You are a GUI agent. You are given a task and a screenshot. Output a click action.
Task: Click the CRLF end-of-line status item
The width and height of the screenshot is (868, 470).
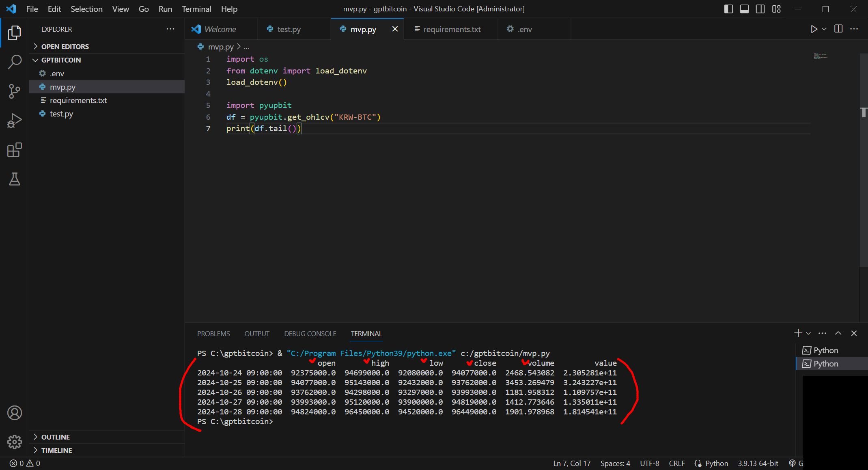point(676,464)
